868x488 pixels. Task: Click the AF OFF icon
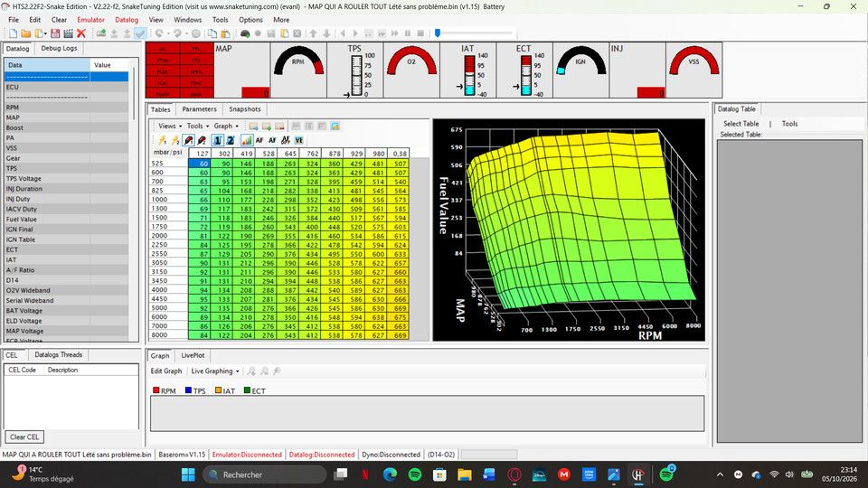(x=286, y=140)
